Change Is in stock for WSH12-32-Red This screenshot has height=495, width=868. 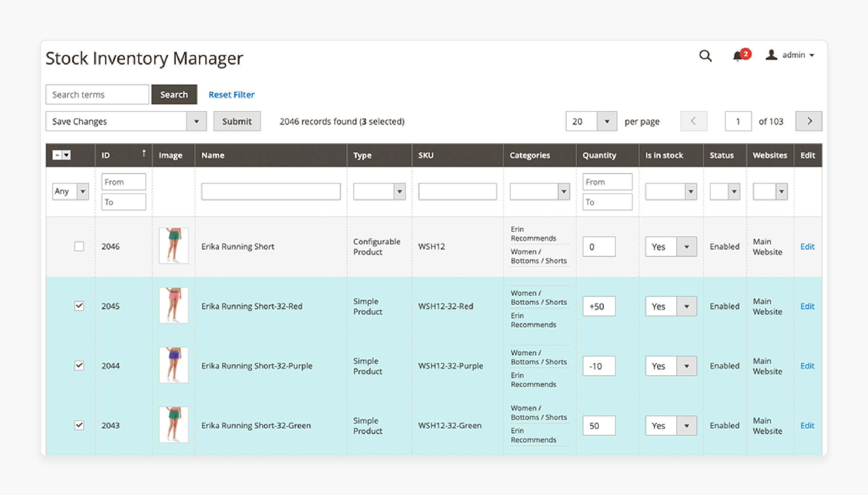point(671,306)
